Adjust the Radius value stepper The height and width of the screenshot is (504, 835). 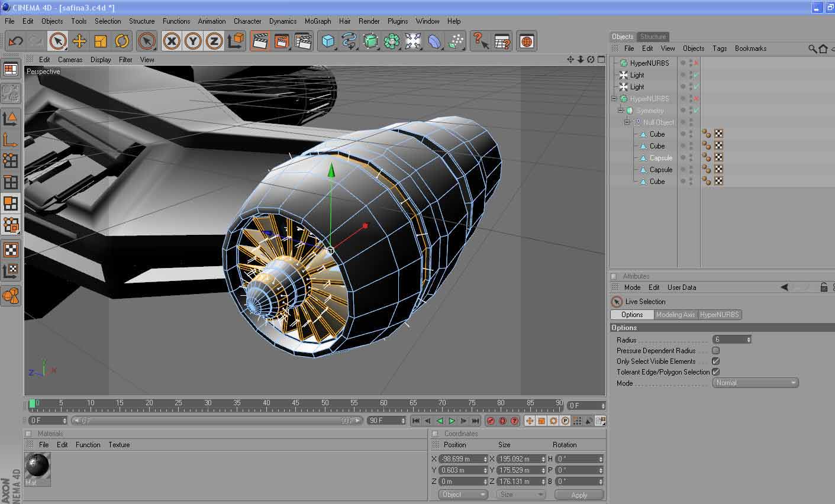coord(749,340)
